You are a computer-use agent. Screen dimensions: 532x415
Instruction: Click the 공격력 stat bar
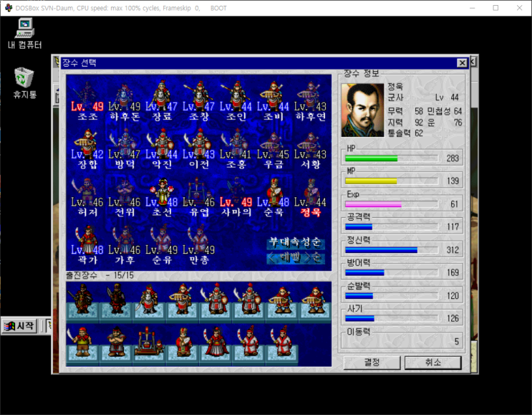tap(391, 227)
